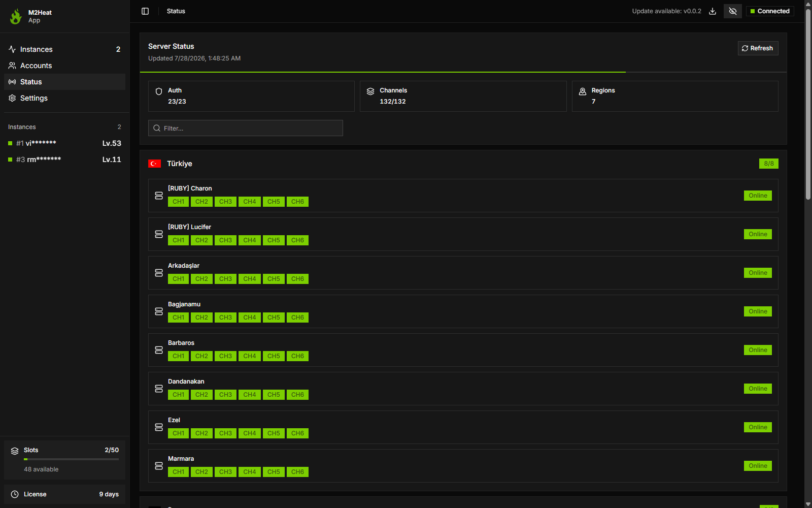Click the server icon for [RUBY] Lucifer
Screen dimensions: 812x508
(x=159, y=234)
